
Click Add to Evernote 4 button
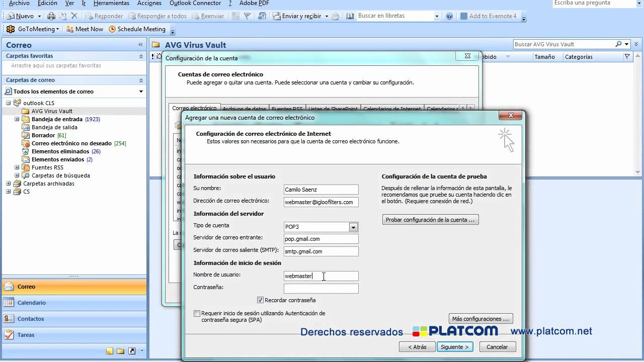pyautogui.click(x=489, y=16)
